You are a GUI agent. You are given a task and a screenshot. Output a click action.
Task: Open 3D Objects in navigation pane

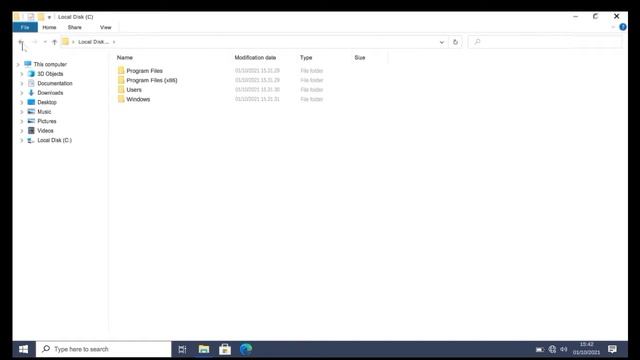50,74
